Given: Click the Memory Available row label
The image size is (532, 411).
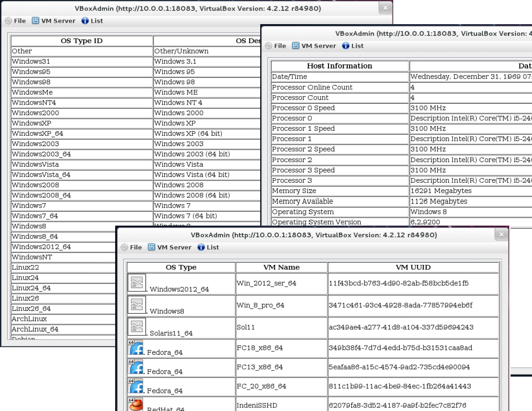Looking at the screenshot, I should pos(302,201).
